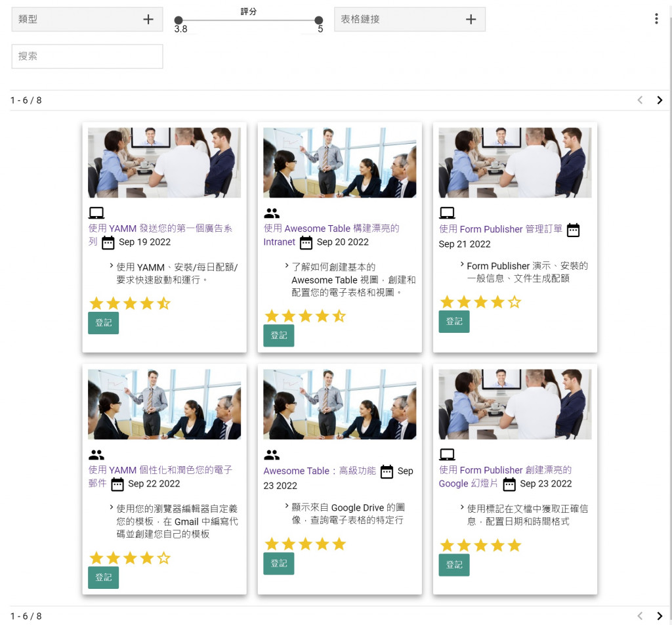Click the plus icon in 表格鏈接 filter
Screen dimensions: 672x625
[471, 19]
